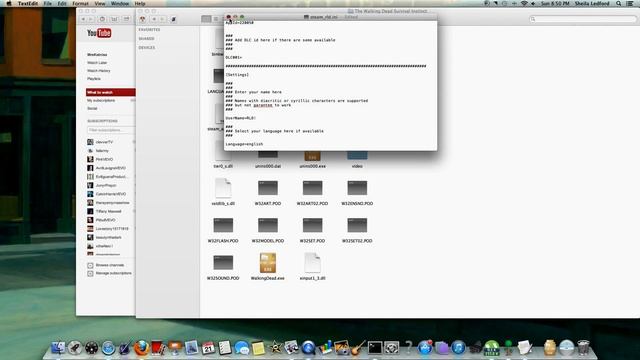Click the user name in the menu bar

[592, 3]
